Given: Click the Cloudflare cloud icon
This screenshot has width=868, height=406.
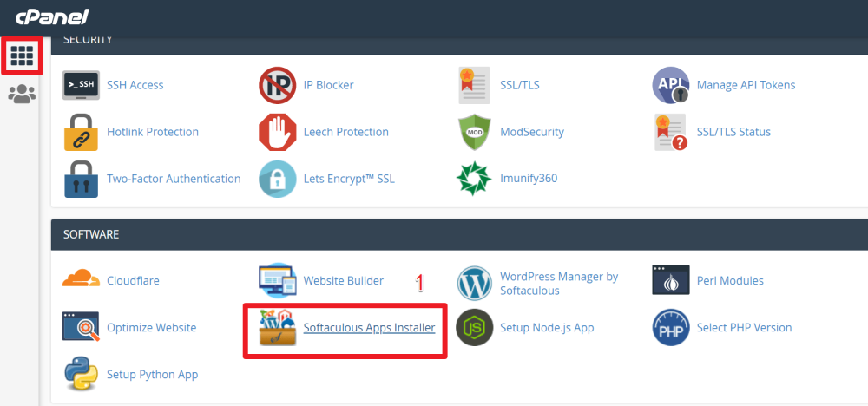Looking at the screenshot, I should (81, 278).
